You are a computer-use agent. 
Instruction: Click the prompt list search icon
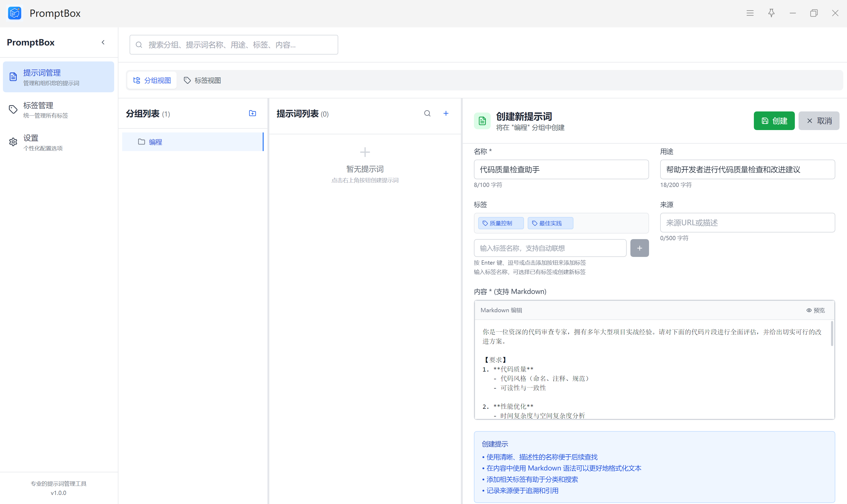coord(427,114)
